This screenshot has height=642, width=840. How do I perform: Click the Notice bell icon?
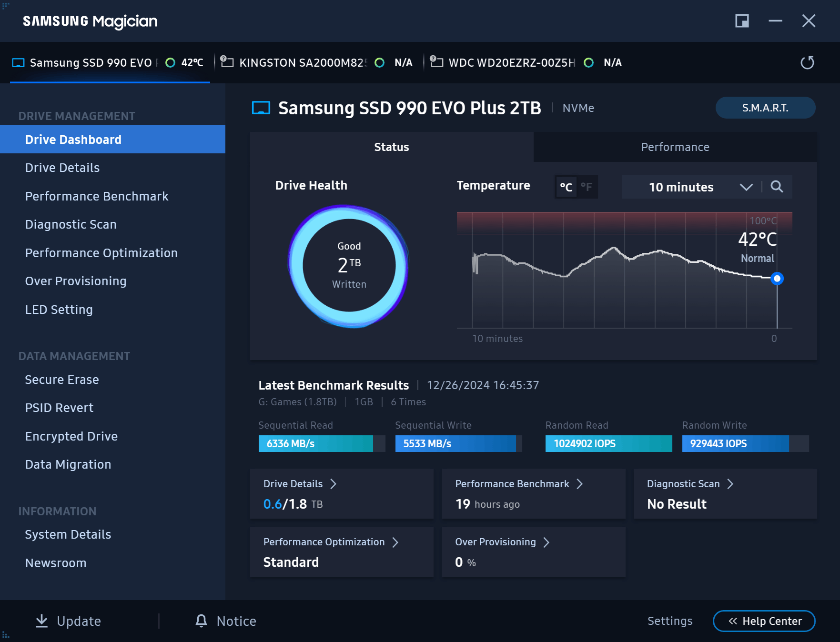(x=202, y=621)
